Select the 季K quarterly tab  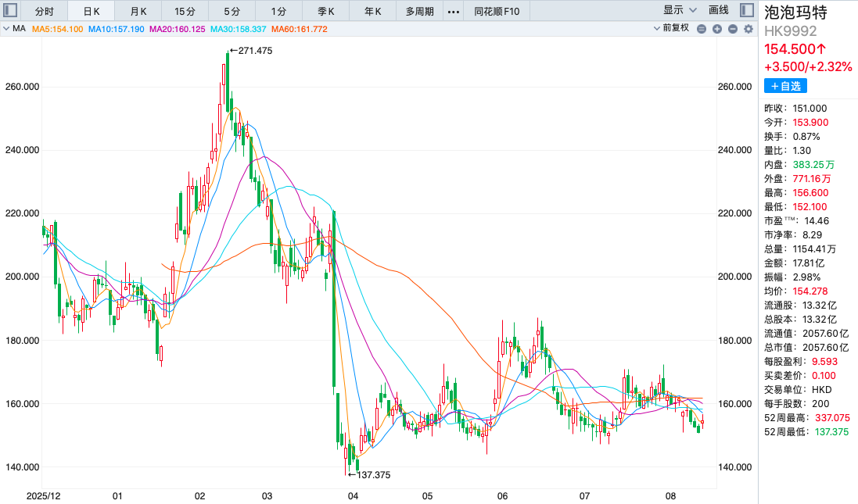pyautogui.click(x=326, y=12)
